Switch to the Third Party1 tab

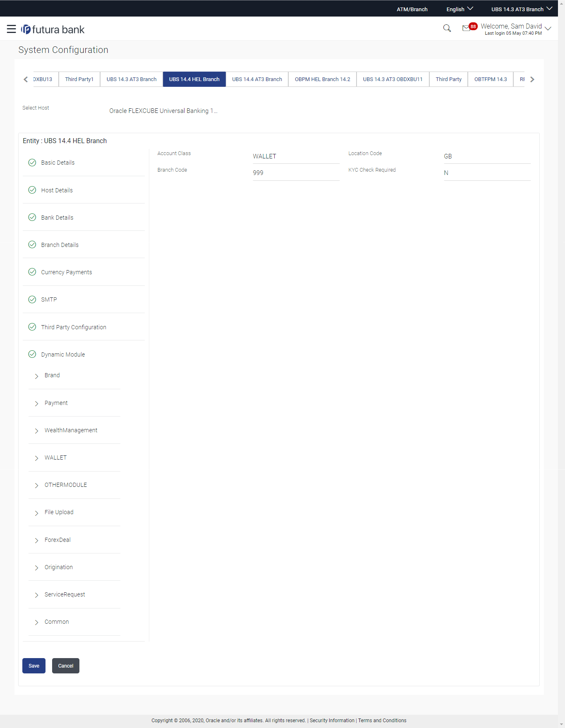[x=79, y=79]
